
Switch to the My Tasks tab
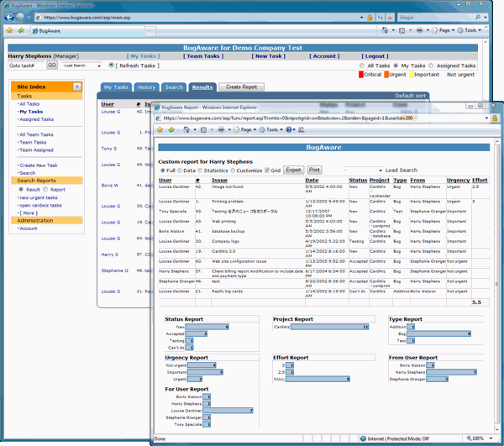(116, 87)
